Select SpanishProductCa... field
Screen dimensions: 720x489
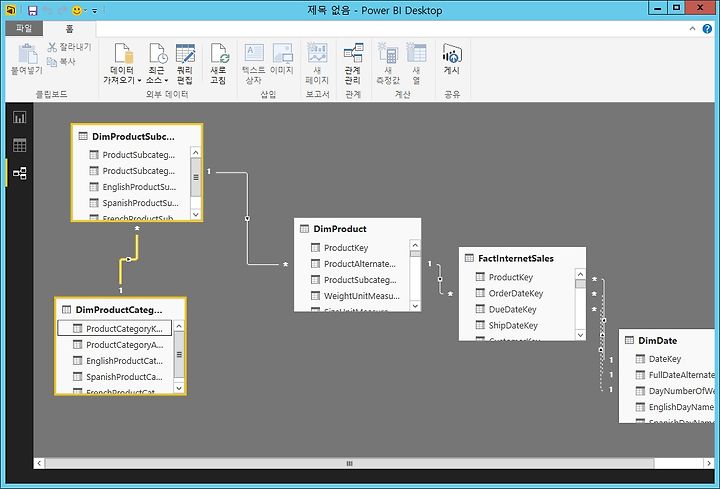click(118, 377)
